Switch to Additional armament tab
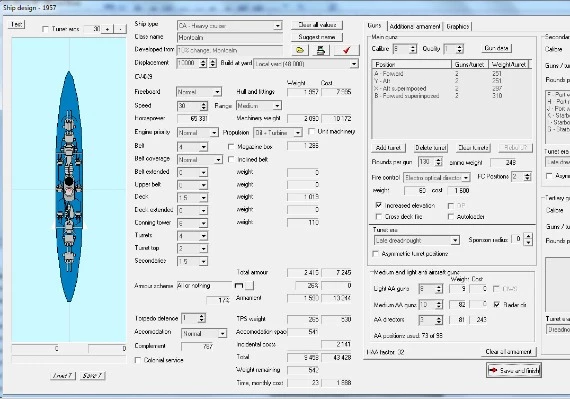Viewport: 570px width, 399px height. pos(415,26)
